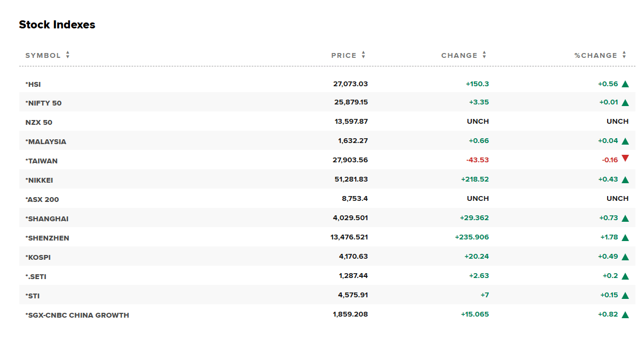Sort table by Symbol column arrows
This screenshot has height=338, width=644.
point(68,55)
